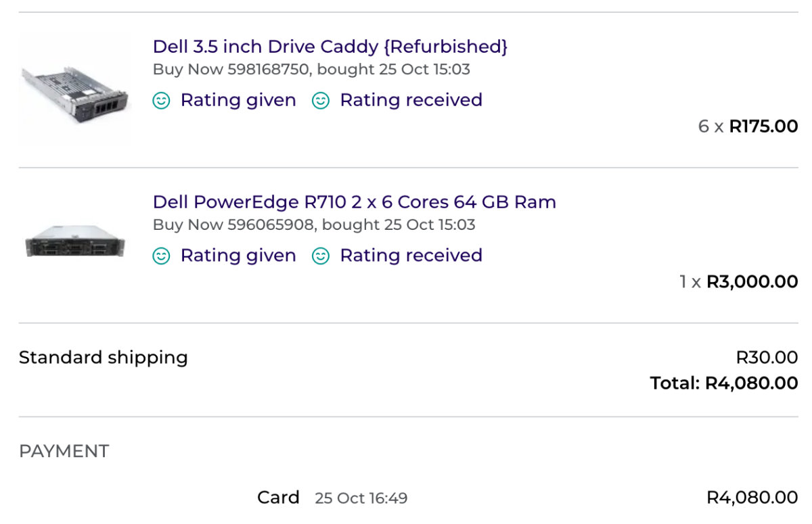Click the Card payment method entry

278,498
